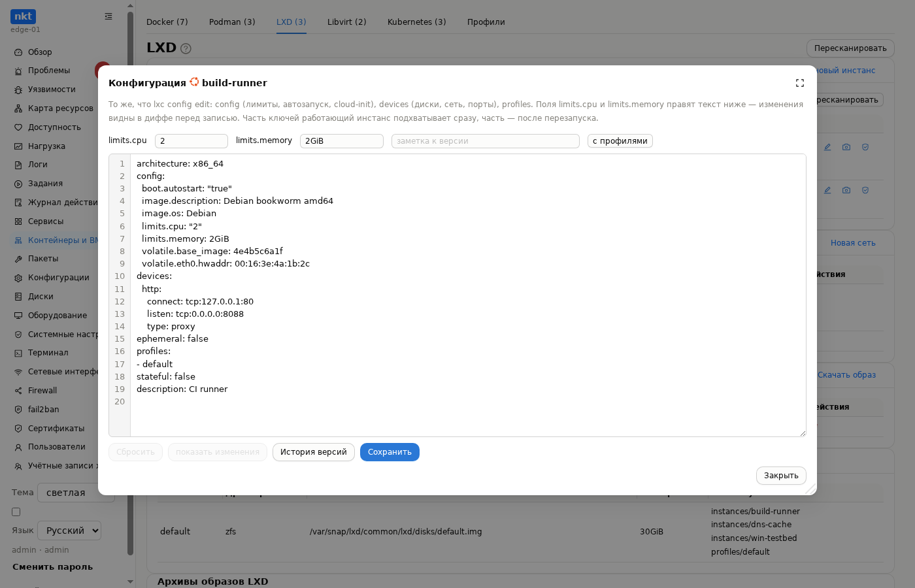Click the limits.cpu input field
Image resolution: width=915 pixels, height=588 pixels.
[191, 141]
